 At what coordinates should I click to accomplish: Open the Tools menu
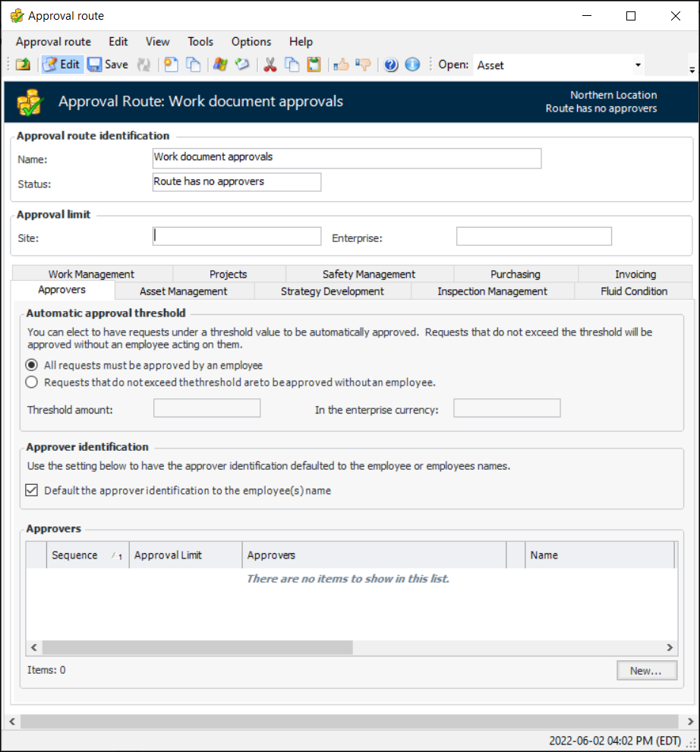point(200,42)
